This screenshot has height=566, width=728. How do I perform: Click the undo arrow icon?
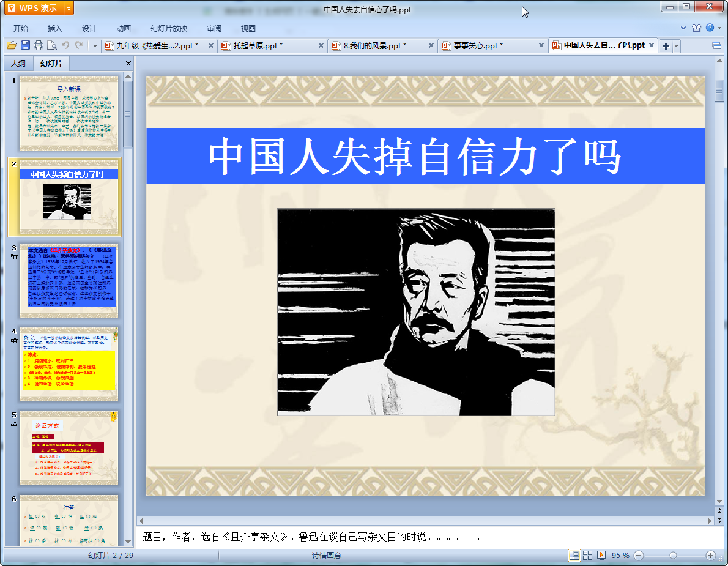(65, 45)
